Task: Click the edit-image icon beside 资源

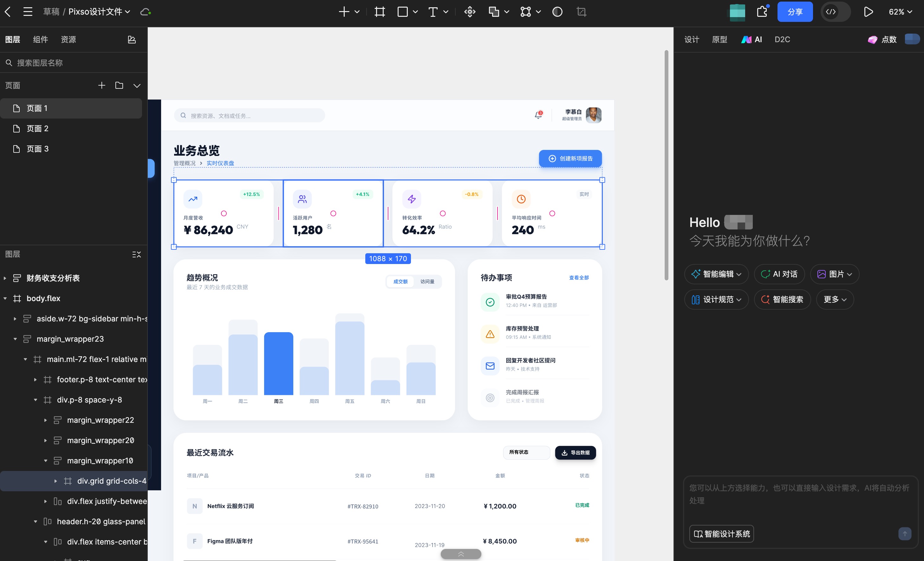Action: tap(132, 39)
